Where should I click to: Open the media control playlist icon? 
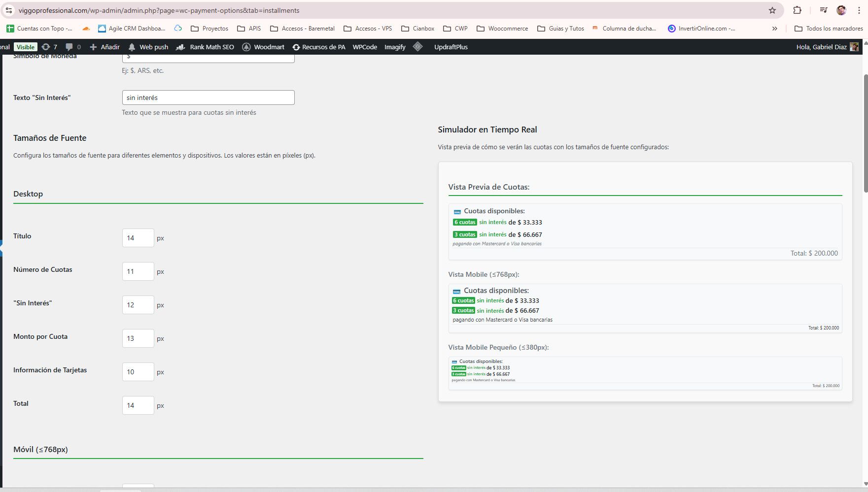click(x=823, y=10)
